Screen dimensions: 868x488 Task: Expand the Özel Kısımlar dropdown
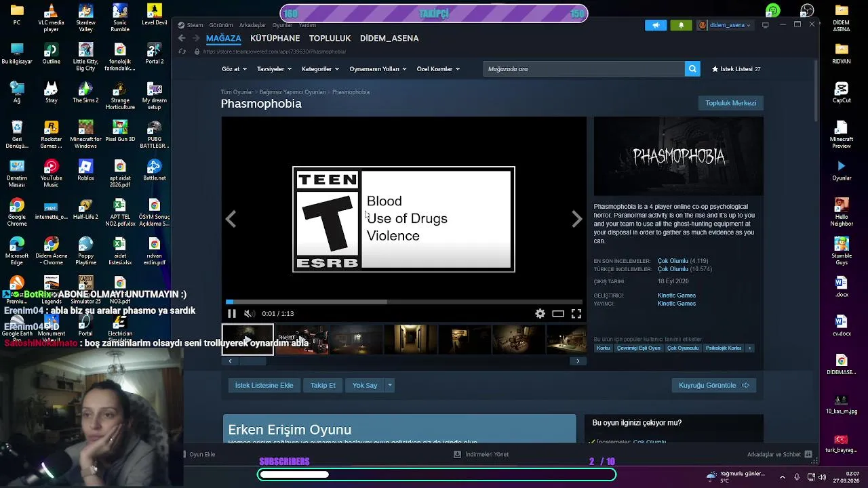[x=438, y=68]
